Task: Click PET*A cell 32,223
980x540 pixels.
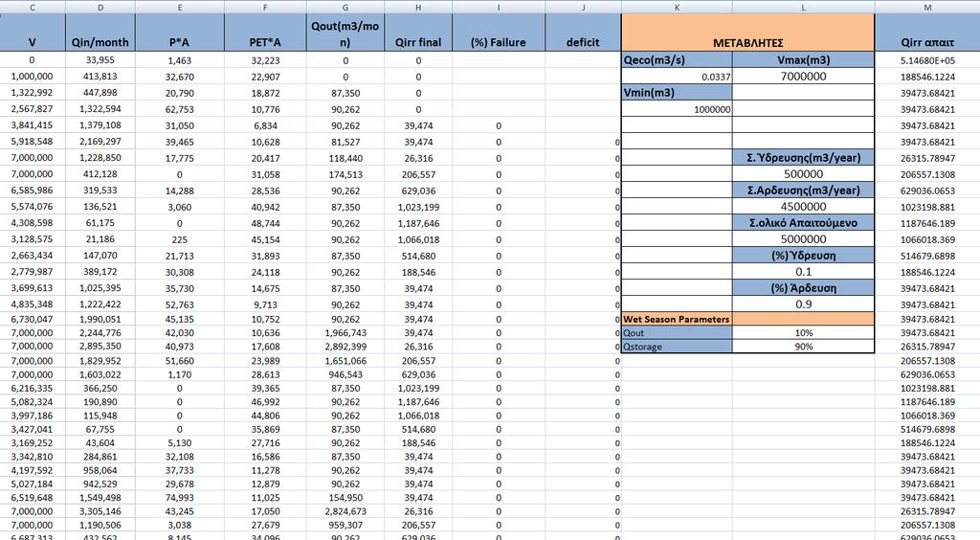Action: pos(265,60)
